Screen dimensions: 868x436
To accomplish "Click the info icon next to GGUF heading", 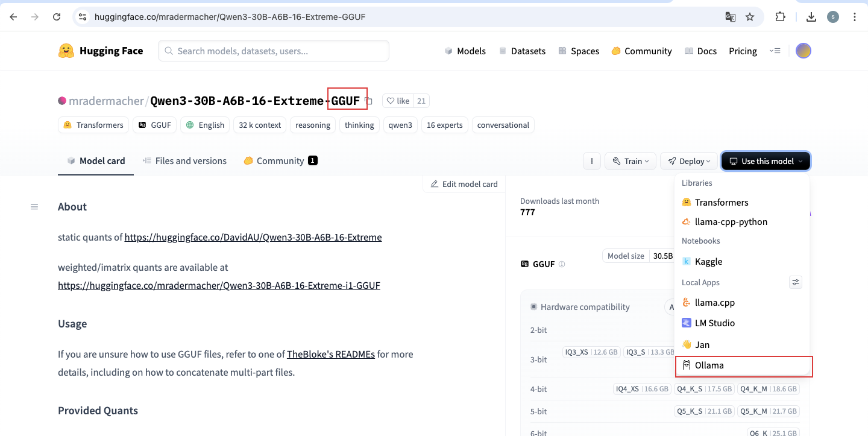I will 562,264.
